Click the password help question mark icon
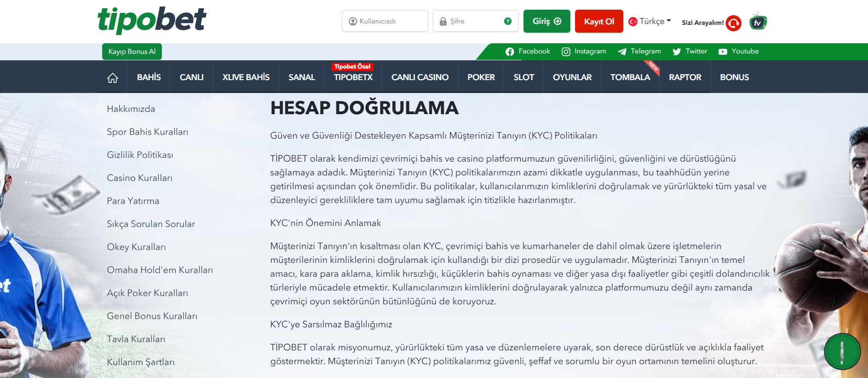This screenshot has width=868, height=378. (x=508, y=21)
